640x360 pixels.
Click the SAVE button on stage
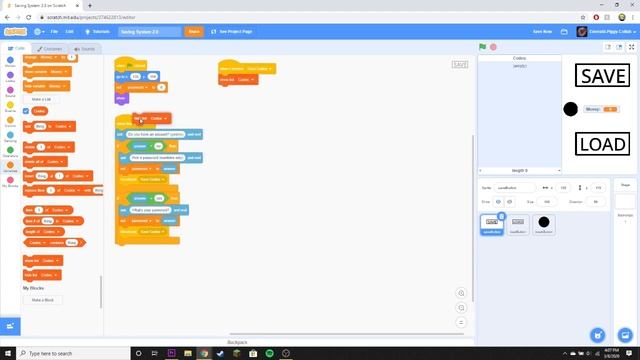click(602, 76)
